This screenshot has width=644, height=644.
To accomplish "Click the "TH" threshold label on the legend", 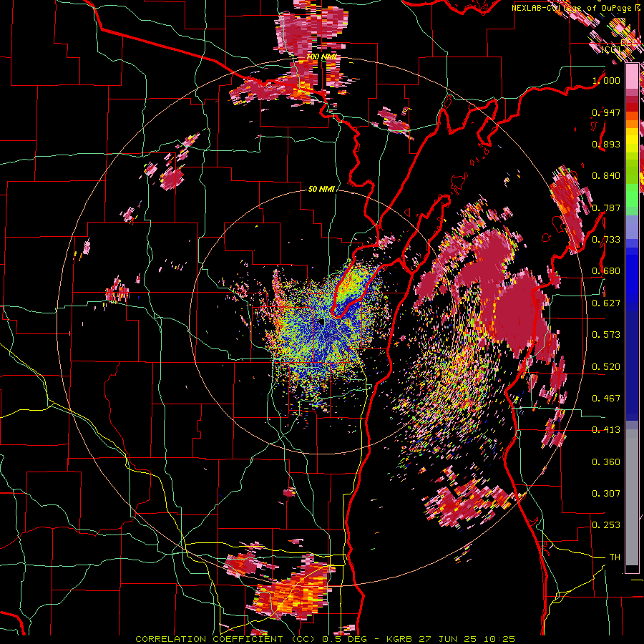I will point(615,557).
